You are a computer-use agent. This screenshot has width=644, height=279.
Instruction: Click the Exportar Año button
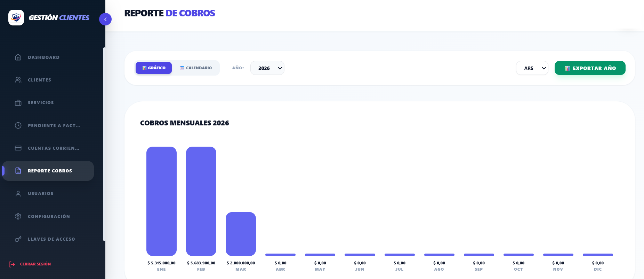point(590,68)
